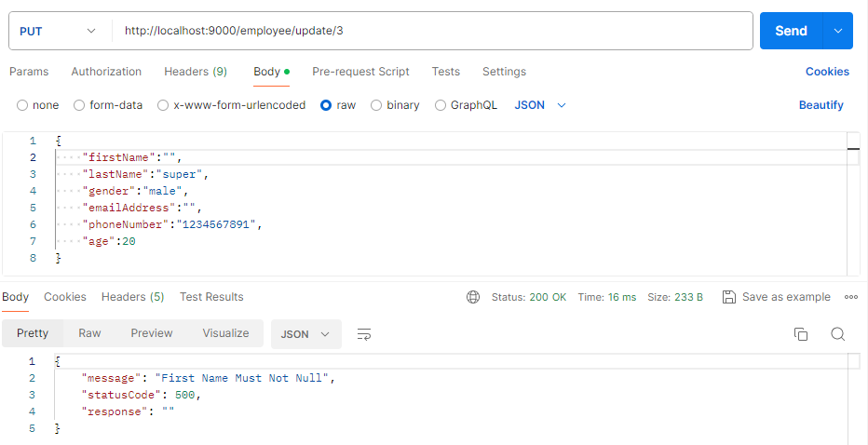The height and width of the screenshot is (445, 868).
Task: Click the Beautify link
Action: point(821,105)
